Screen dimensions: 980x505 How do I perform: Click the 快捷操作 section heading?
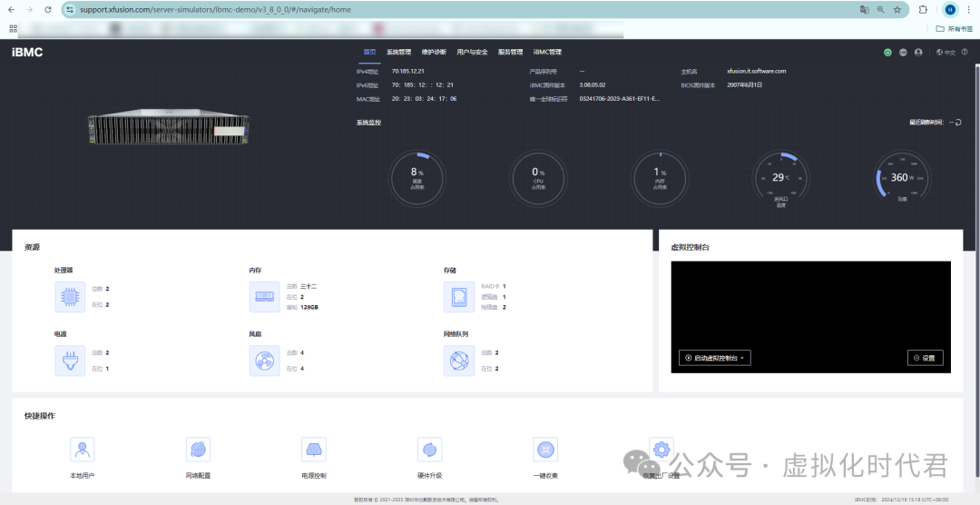pos(39,416)
